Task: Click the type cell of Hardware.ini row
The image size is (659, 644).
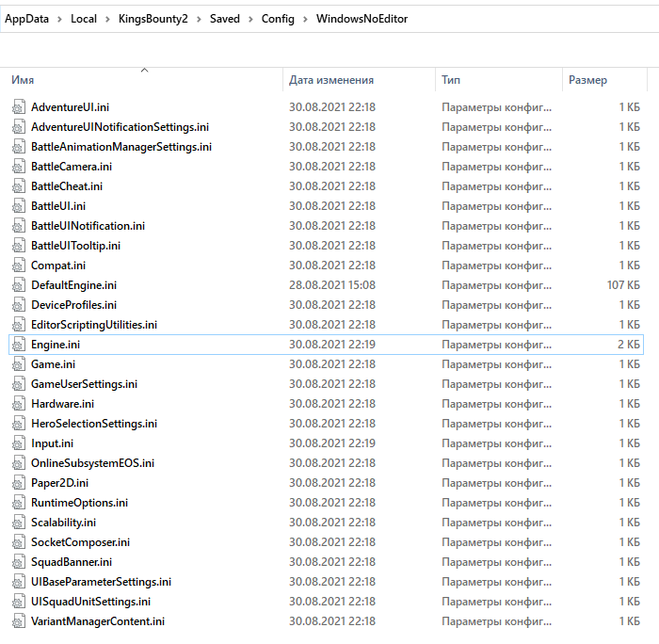Action: tap(496, 404)
